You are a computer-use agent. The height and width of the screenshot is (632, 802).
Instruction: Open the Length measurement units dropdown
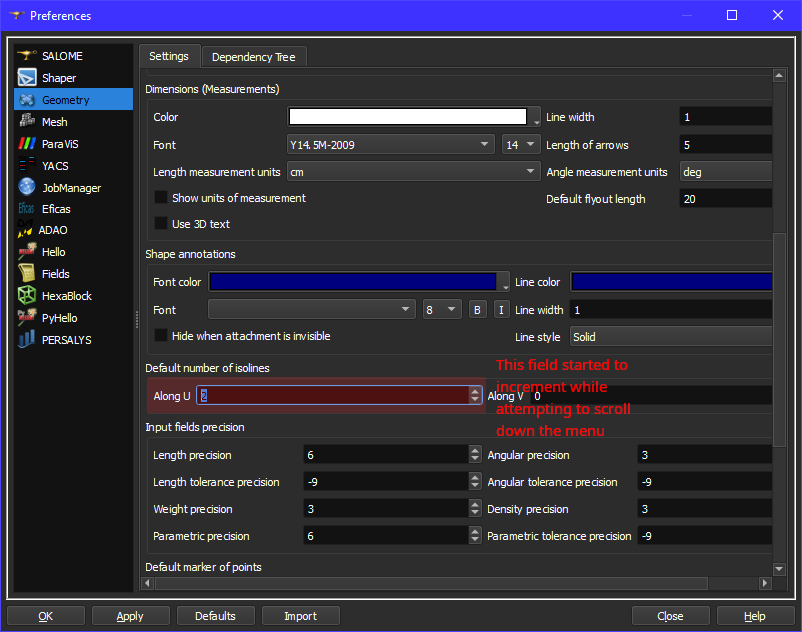point(413,172)
